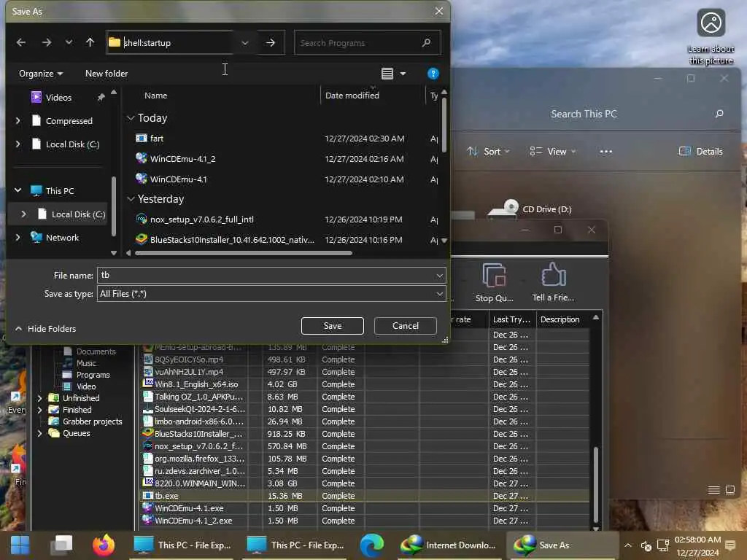This screenshot has width=747, height=560.
Task: Go up one folder level in Save As
Action: coord(90,42)
